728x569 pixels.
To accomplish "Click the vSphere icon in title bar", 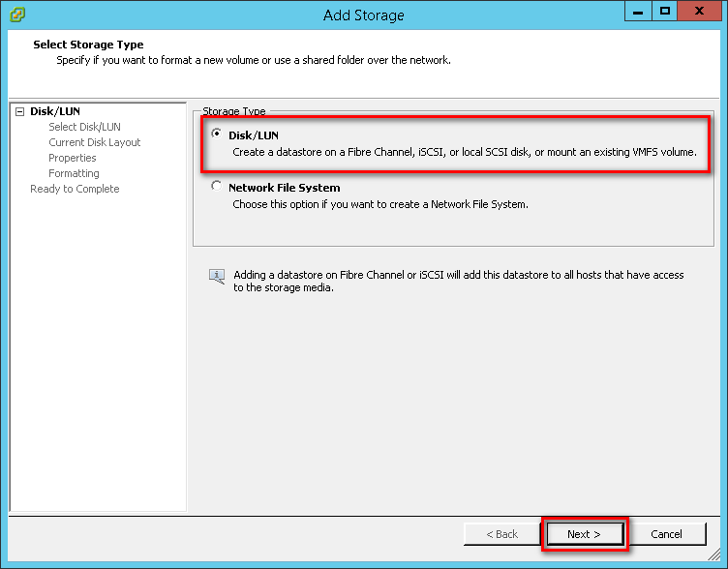I will point(17,15).
